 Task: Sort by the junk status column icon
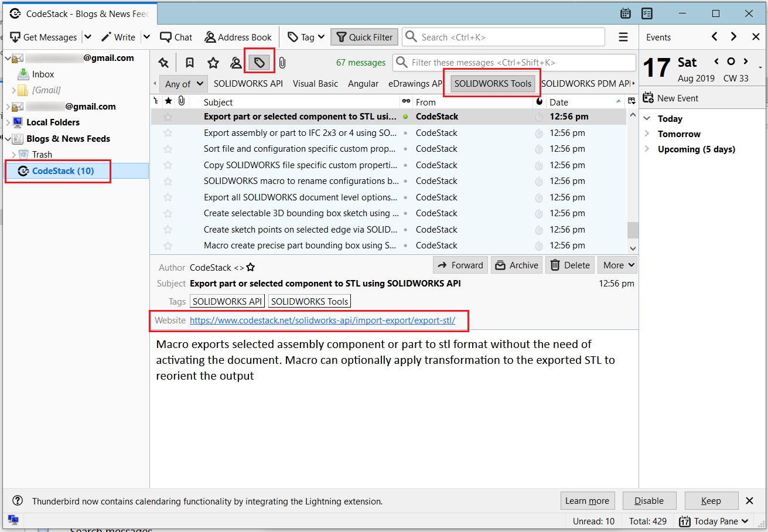tap(540, 102)
